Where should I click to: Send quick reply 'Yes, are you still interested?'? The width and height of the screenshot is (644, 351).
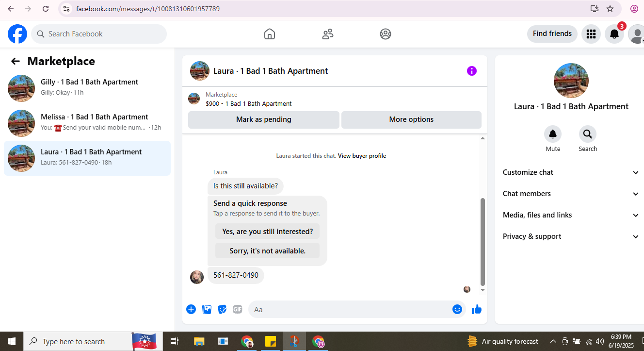(x=268, y=232)
